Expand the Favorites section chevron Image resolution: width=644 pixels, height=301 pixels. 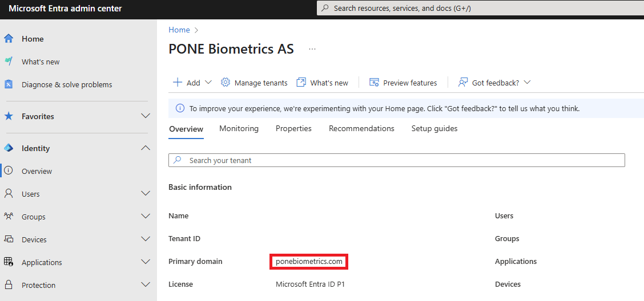(146, 116)
